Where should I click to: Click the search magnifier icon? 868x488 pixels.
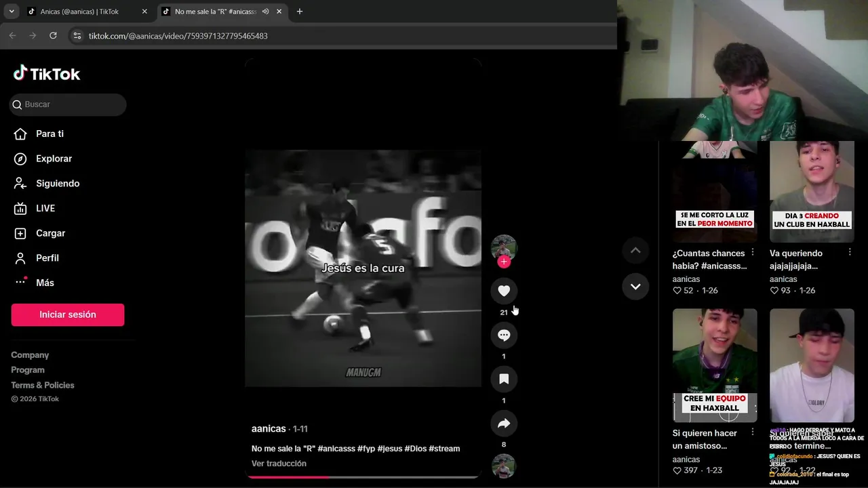click(18, 104)
